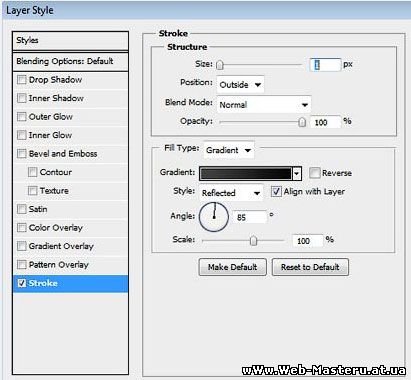
Task: Uncheck Align with Layer checkbox
Action: pos(276,192)
